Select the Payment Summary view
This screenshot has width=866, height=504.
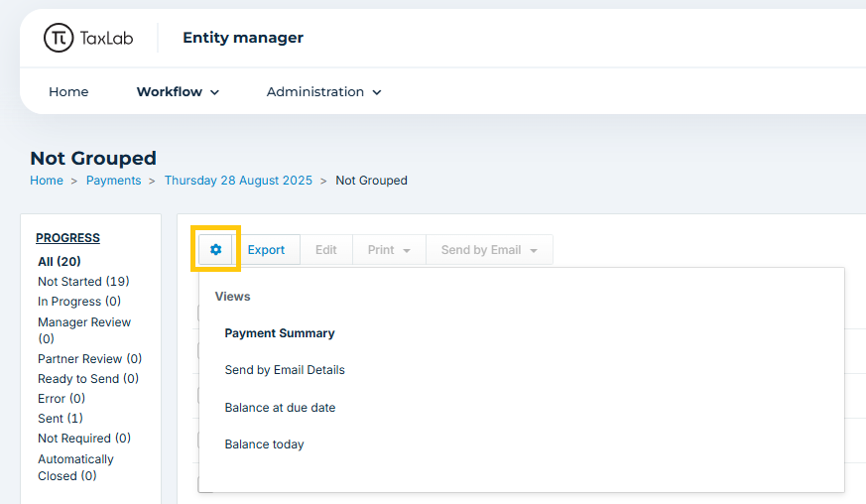(280, 333)
